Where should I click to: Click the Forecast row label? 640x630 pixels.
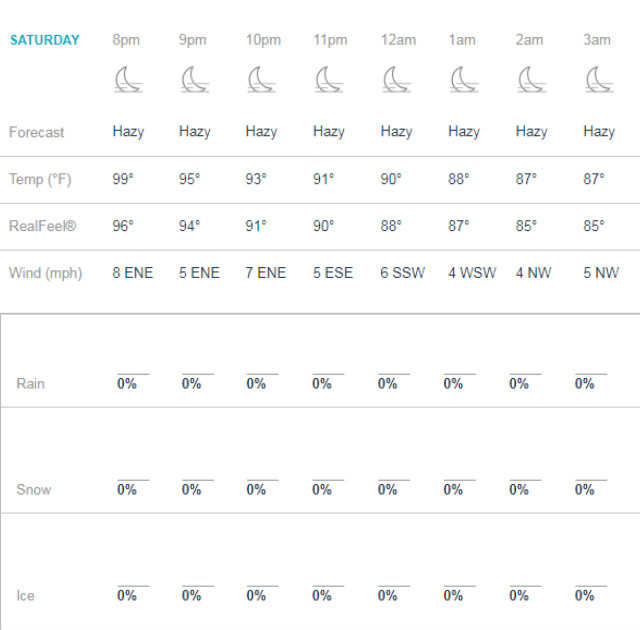36,132
